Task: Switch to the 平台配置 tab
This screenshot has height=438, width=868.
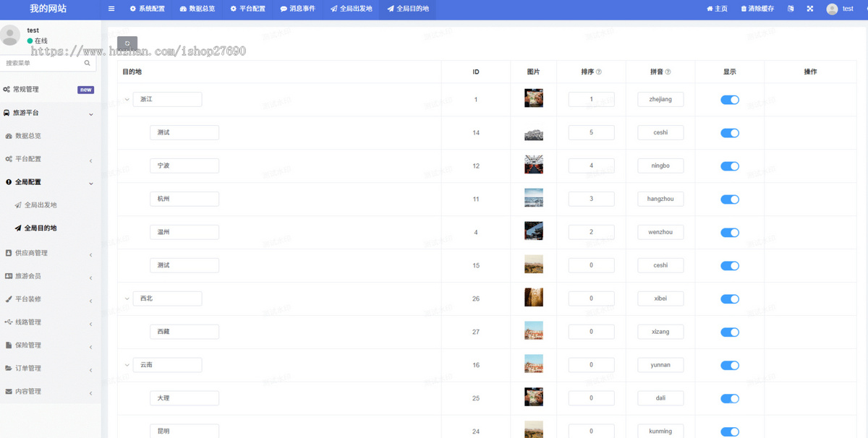Action: coord(247,9)
